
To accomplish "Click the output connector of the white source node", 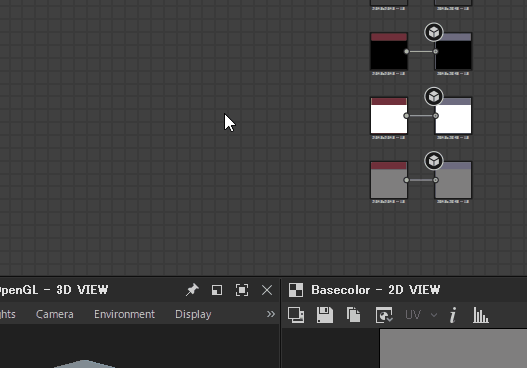I will (x=406, y=116).
